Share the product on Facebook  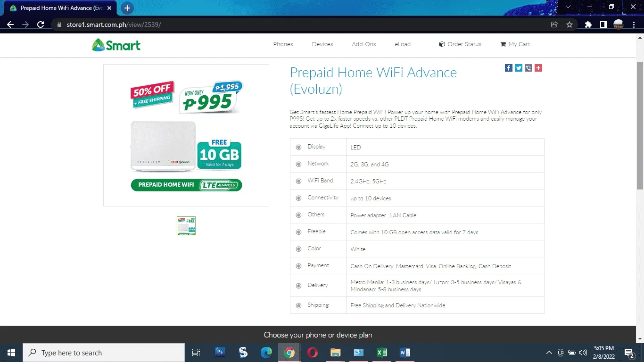pos(509,68)
